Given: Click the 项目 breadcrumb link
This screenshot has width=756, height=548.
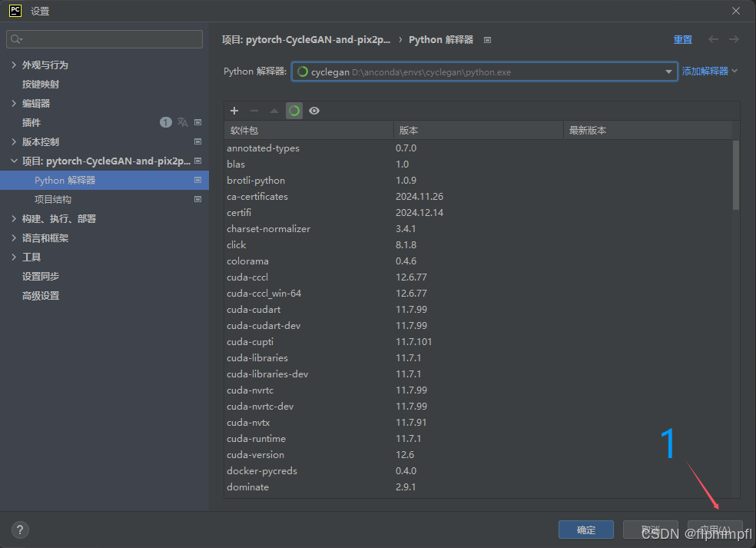Looking at the screenshot, I should 306,39.
